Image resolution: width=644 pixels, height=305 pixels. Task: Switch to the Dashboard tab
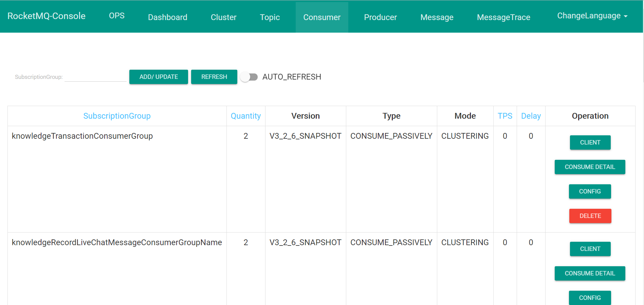pos(168,17)
